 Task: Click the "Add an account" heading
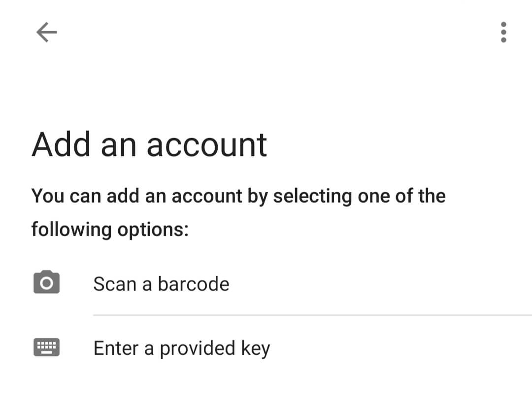point(150,145)
